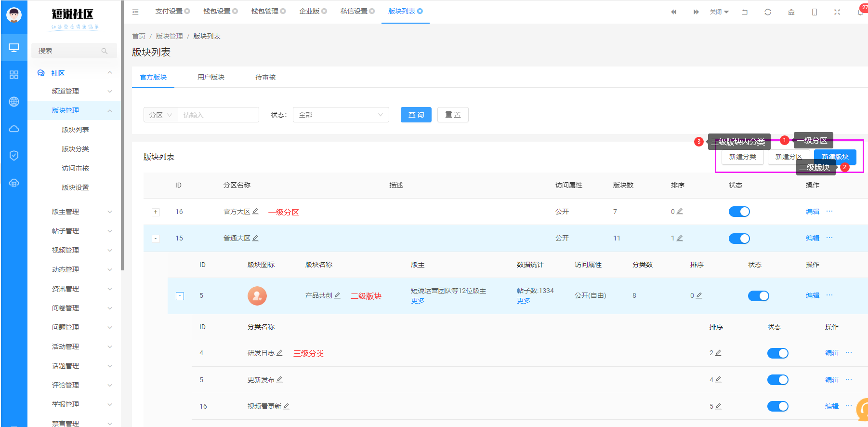
Task: Open the more (…) menu for row 官方大区
Action: (829, 211)
